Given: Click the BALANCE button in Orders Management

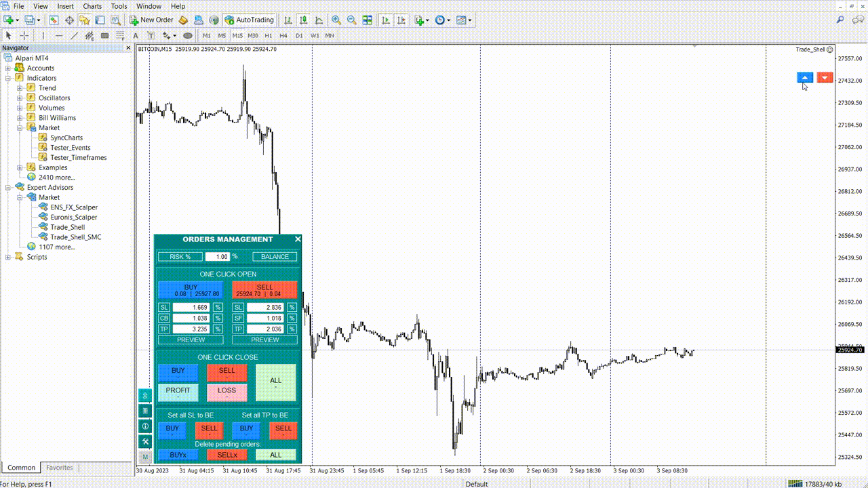Looking at the screenshot, I should pyautogui.click(x=274, y=256).
